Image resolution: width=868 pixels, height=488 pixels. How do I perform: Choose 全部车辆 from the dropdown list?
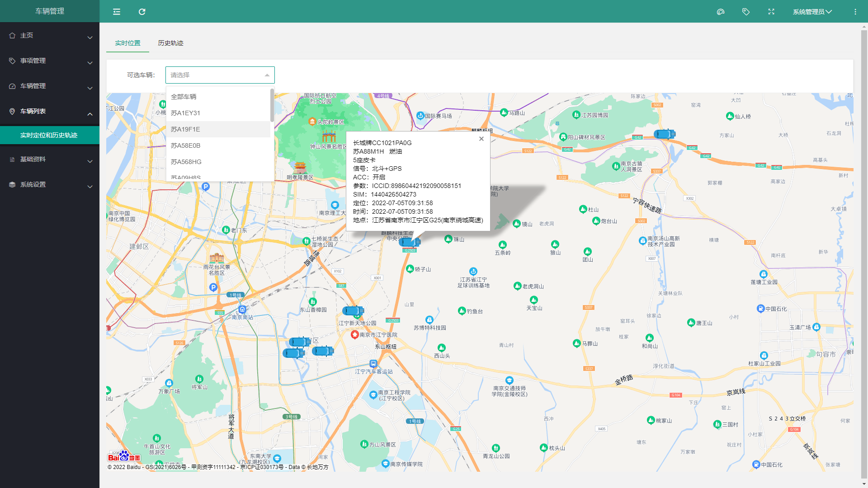(218, 97)
